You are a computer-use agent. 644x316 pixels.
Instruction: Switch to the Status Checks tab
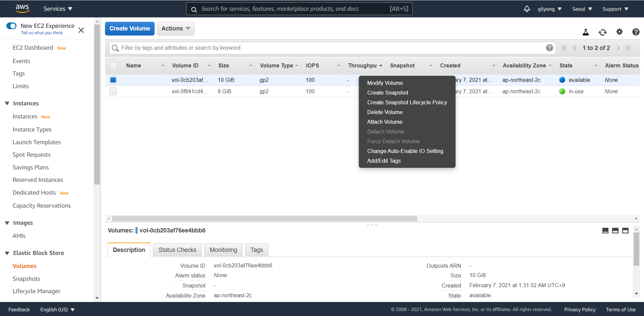177,250
